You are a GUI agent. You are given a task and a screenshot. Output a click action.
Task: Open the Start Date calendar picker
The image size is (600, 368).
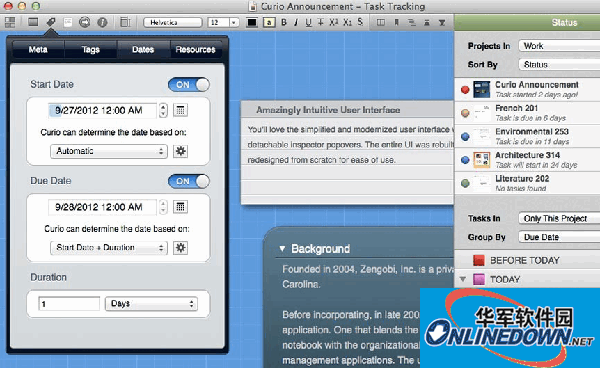tap(180, 111)
